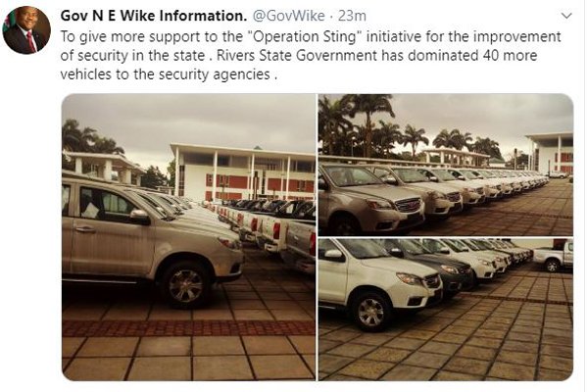Click red-and-white building in left photo
The image size is (588, 392).
click(244, 171)
